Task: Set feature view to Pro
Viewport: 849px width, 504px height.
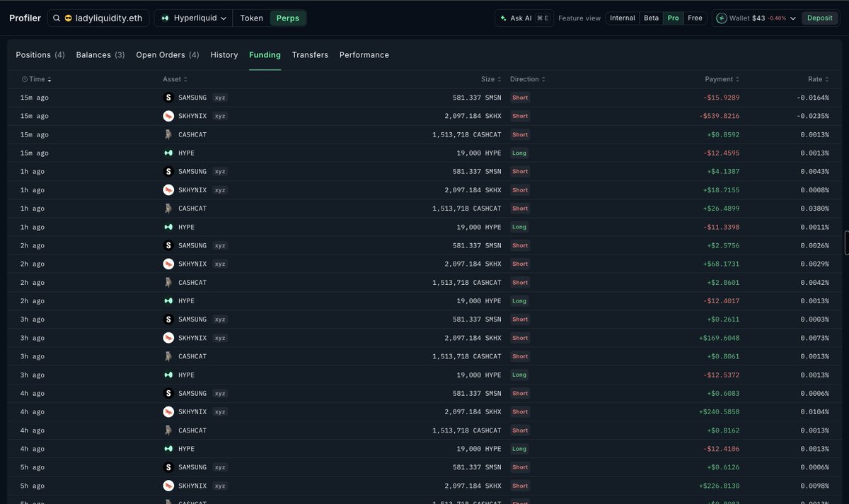Action: 673,18
